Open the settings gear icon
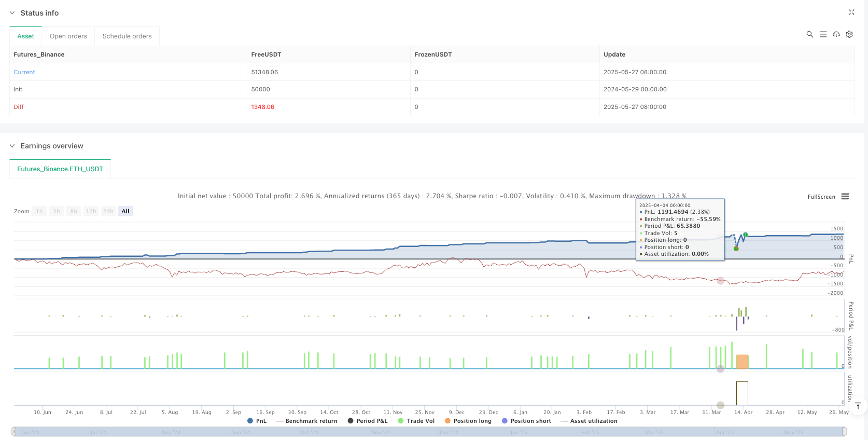The image size is (868, 440). coord(849,34)
